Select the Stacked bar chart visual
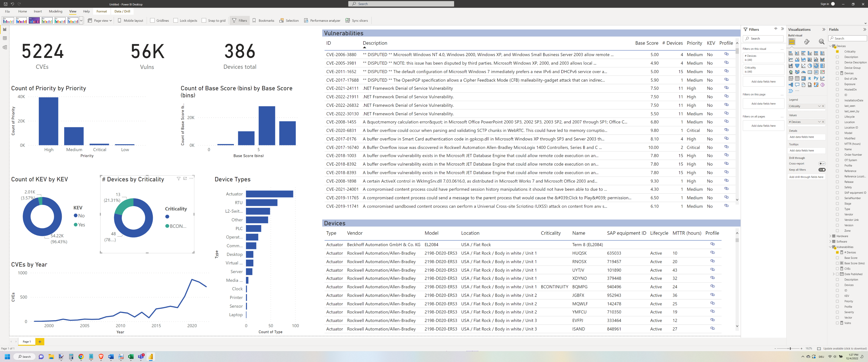The width and height of the screenshot is (868, 362). [x=791, y=53]
